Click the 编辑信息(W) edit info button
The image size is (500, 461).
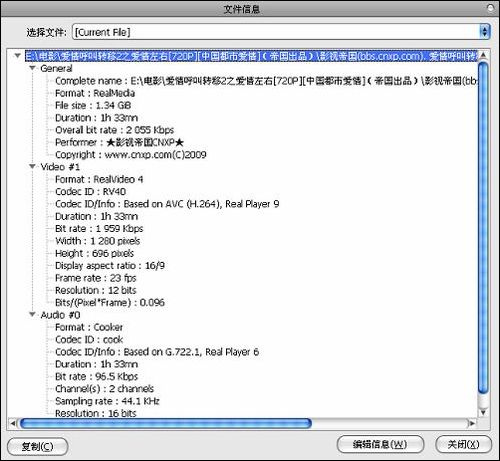tap(380, 444)
